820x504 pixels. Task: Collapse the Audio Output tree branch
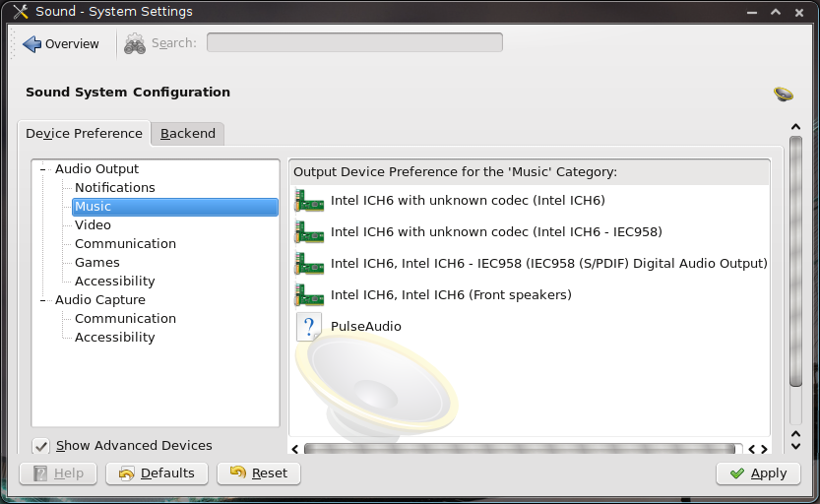[x=43, y=169]
